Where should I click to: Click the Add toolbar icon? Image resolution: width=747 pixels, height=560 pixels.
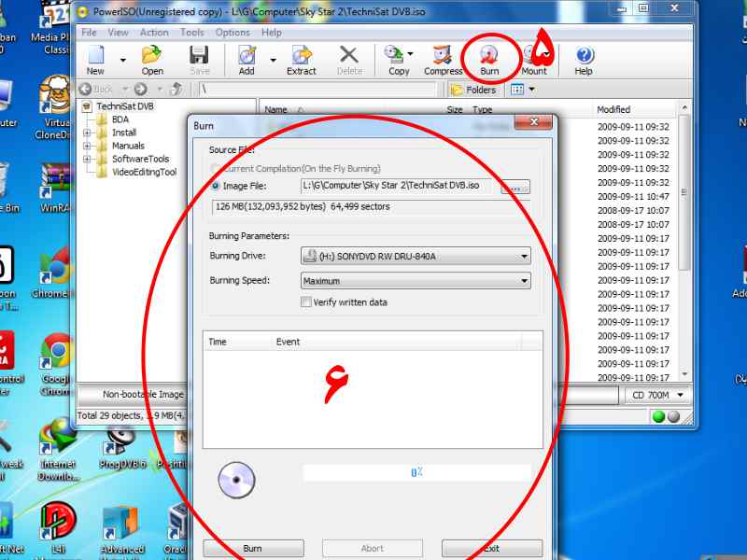point(247,60)
